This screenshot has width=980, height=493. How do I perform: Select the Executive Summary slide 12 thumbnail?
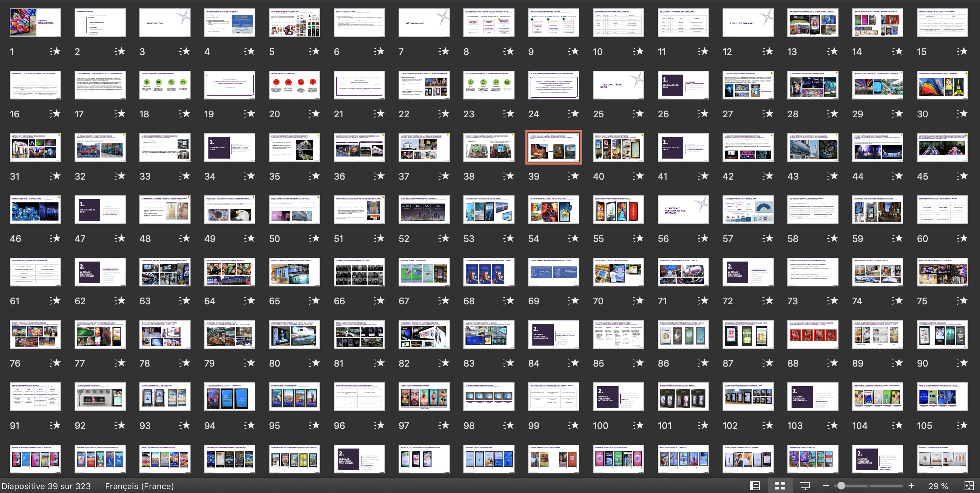tap(748, 23)
